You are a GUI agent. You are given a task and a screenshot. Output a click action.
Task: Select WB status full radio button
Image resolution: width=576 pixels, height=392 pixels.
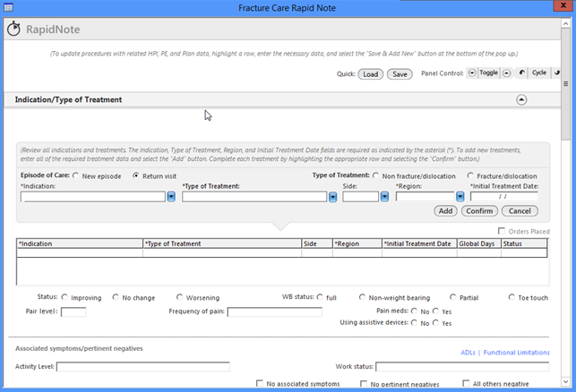click(x=320, y=297)
